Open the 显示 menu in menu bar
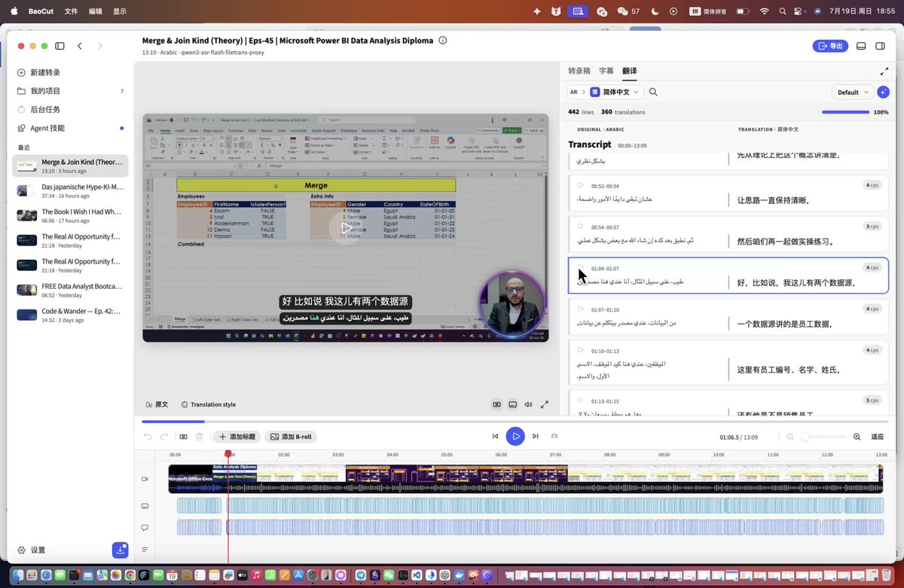The image size is (904, 588). coord(119,11)
